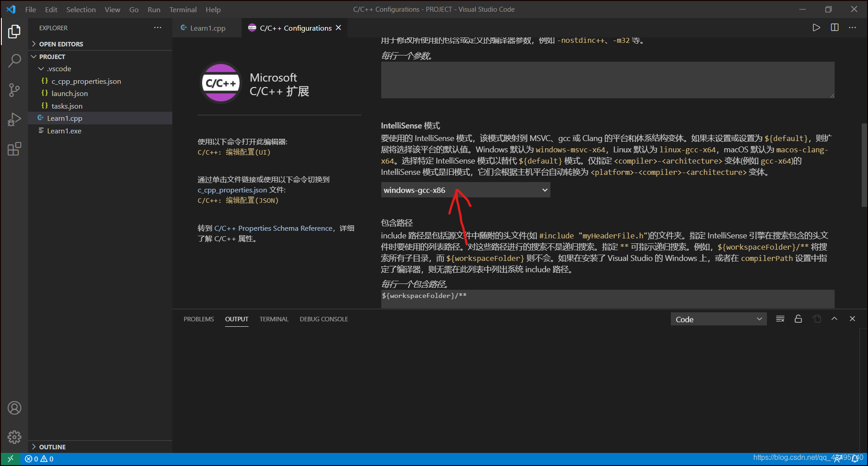Open the Manage gear icon

[x=14, y=437]
